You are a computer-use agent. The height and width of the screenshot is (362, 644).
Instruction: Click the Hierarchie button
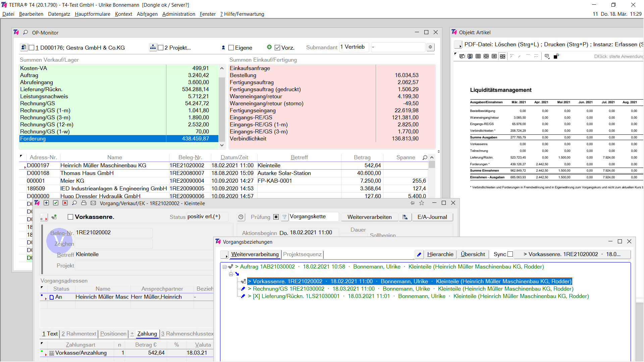440,254
